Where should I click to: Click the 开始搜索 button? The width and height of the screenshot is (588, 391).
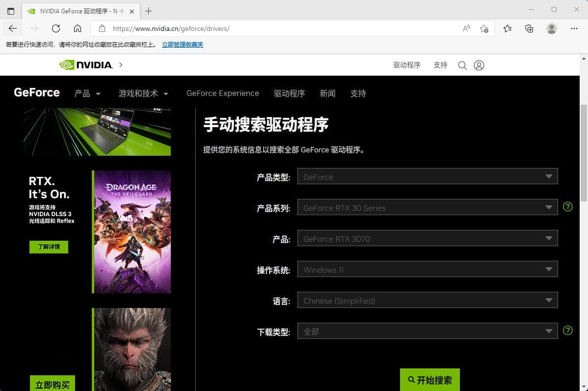[430, 380]
